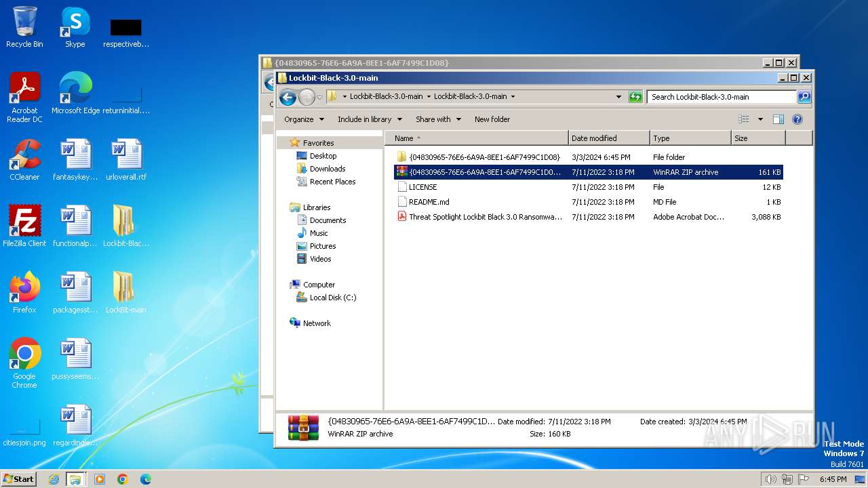This screenshot has height=488, width=868.
Task: Click the Edge icon in taskbar
Action: pyautogui.click(x=145, y=479)
